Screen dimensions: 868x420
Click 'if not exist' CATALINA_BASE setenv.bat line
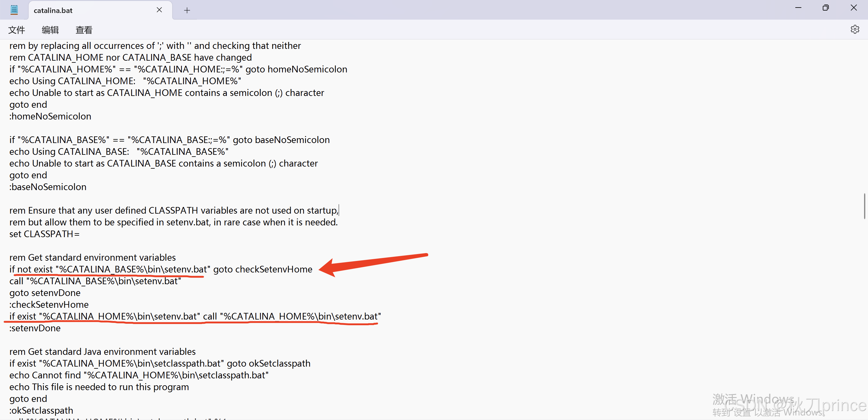pos(161,269)
